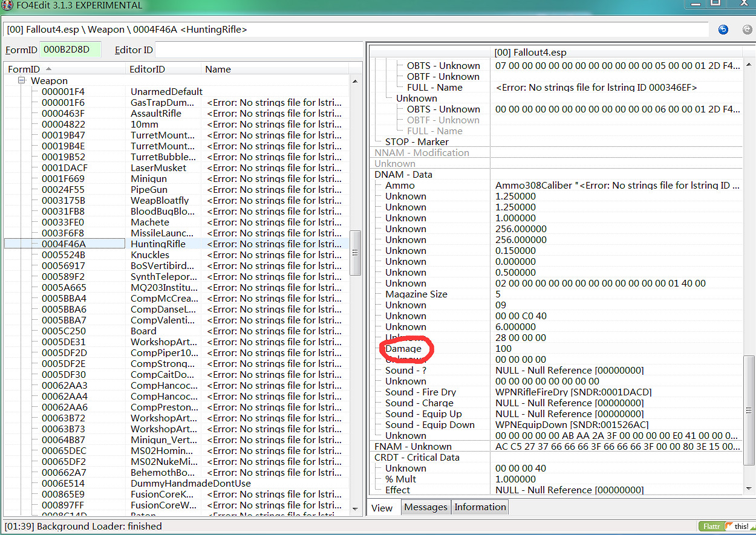Viewport: 756px width, 535px height.
Task: Collapse the Weapon tree node
Action: click(22, 80)
